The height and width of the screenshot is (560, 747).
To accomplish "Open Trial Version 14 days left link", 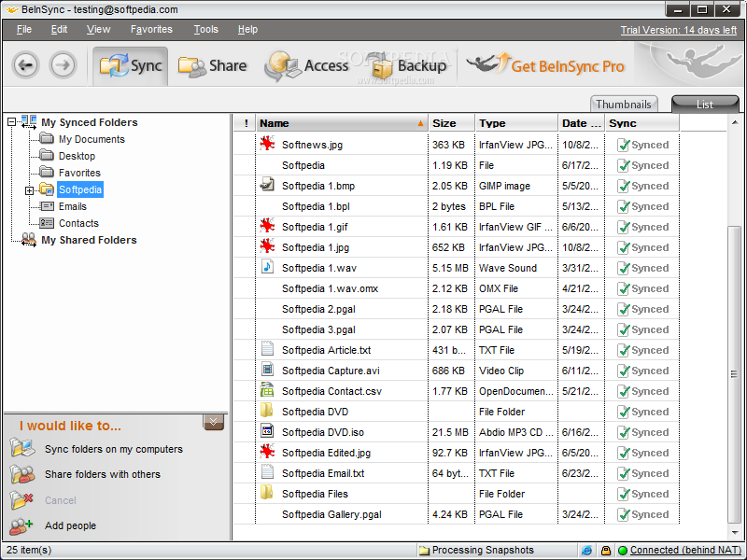I will point(679,30).
